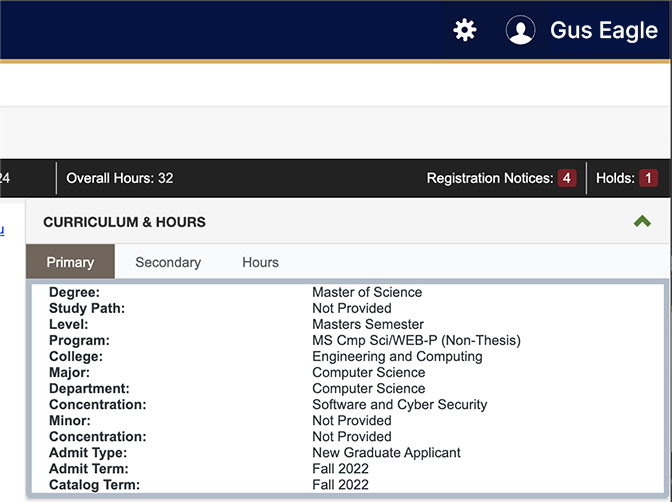Collapse the Curriculum & Hours section chevron
The image size is (672, 502).
pyautogui.click(x=642, y=222)
